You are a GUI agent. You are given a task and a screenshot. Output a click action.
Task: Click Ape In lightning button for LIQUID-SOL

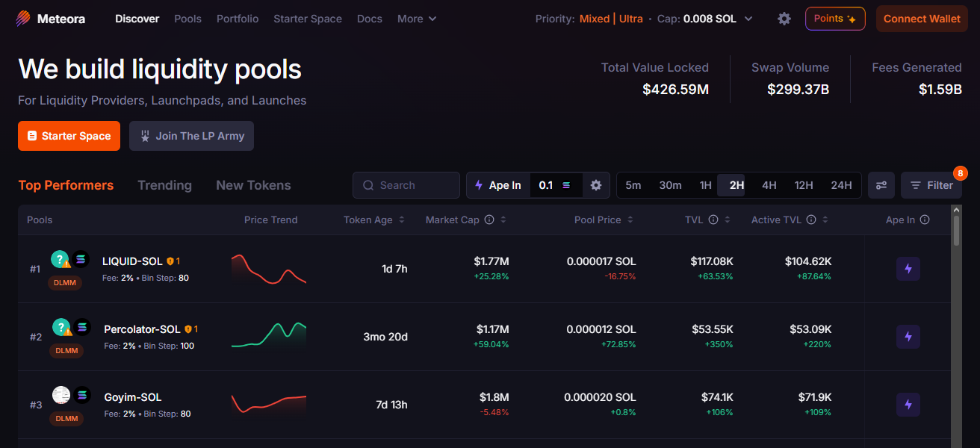click(908, 269)
